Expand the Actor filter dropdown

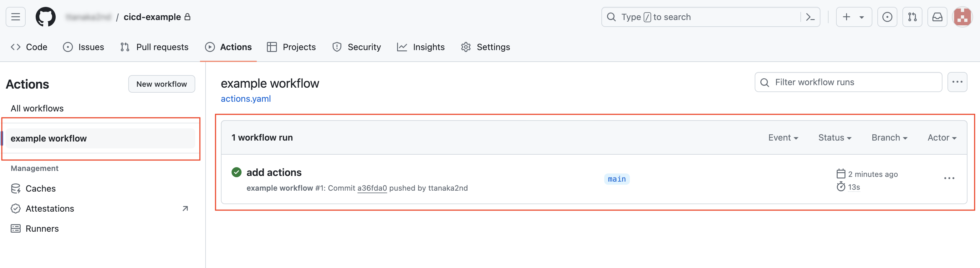[942, 138]
